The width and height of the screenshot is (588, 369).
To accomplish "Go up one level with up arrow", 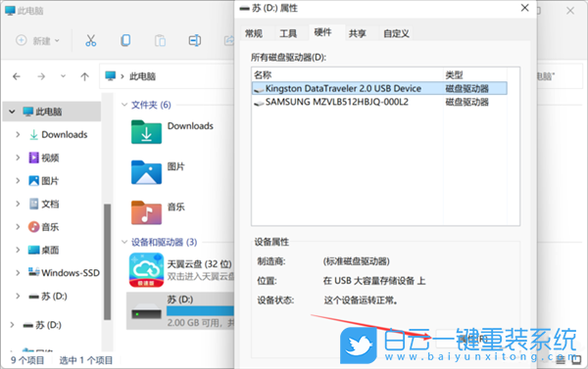I will (84, 76).
